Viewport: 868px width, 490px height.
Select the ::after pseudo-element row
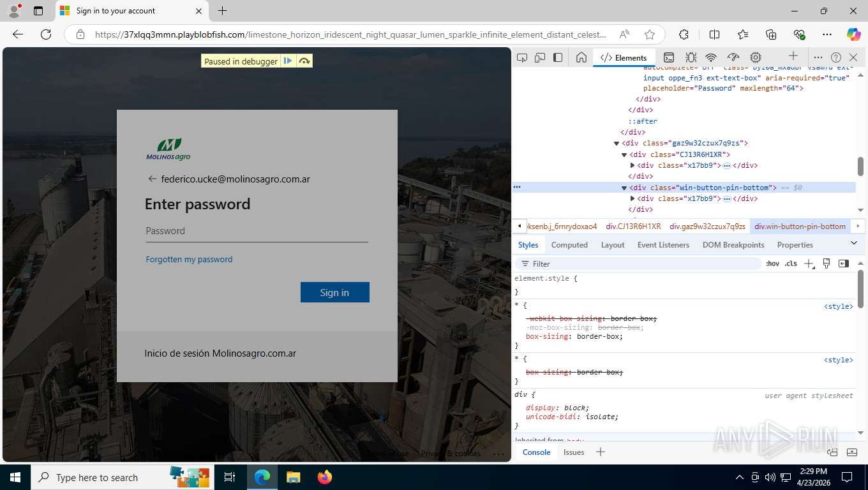pos(642,121)
